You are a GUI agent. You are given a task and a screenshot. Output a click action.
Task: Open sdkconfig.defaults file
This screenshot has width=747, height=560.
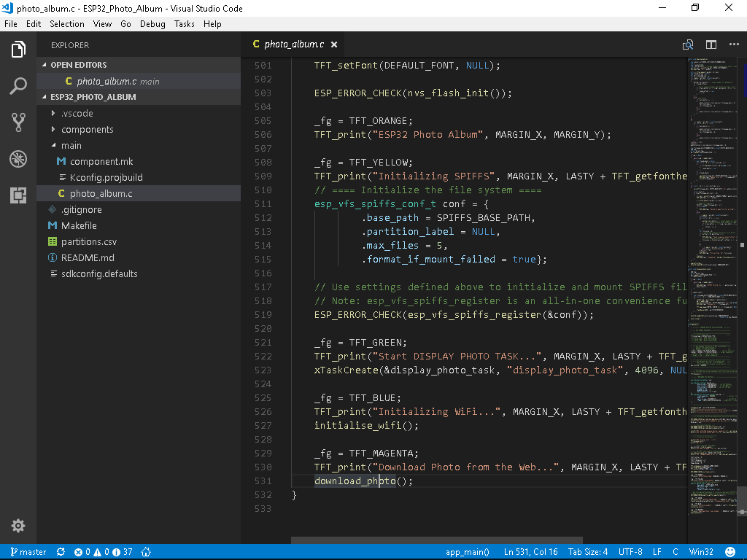point(139,273)
